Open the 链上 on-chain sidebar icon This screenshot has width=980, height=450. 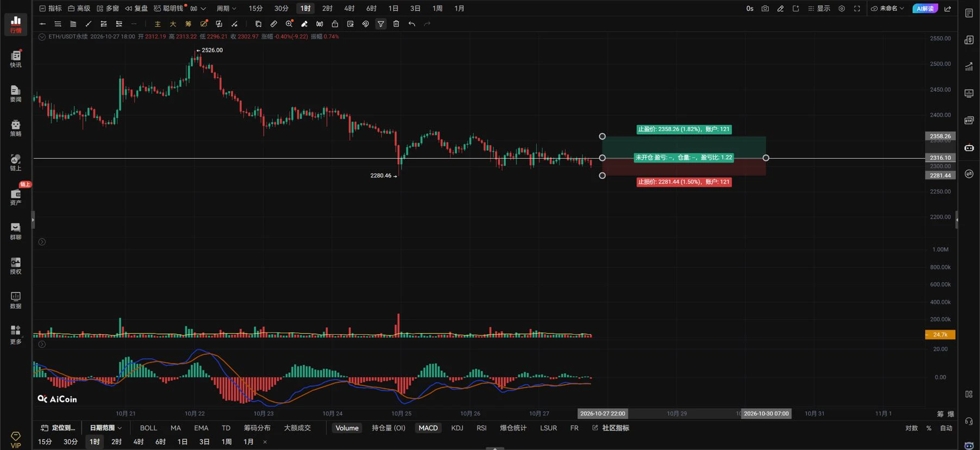point(16,162)
